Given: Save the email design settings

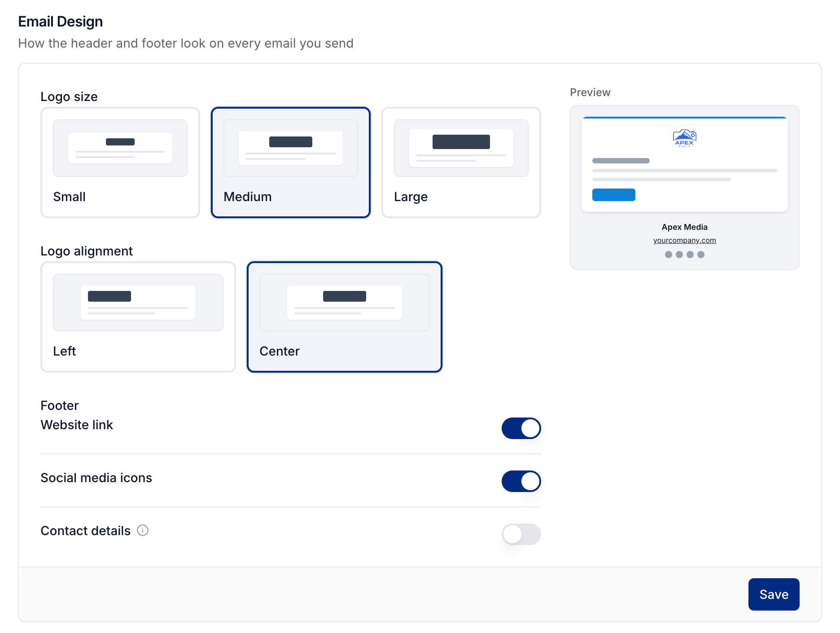Looking at the screenshot, I should coord(774,594).
